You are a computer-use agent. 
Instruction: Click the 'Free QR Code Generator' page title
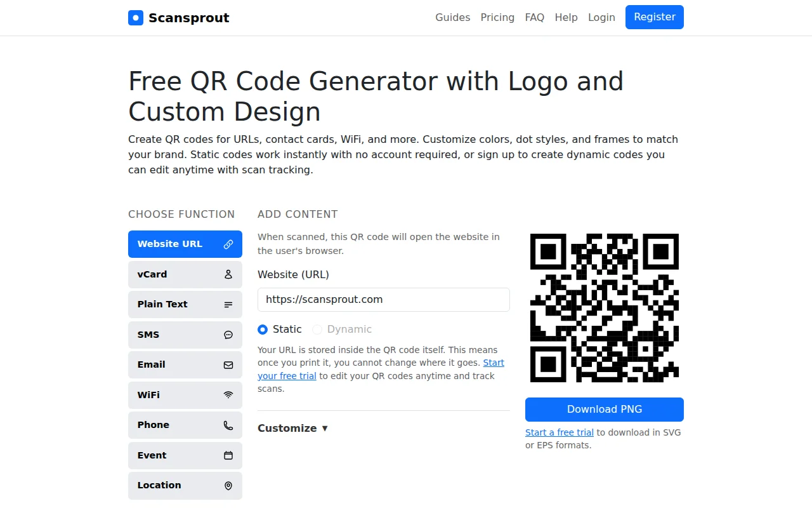pos(376,97)
